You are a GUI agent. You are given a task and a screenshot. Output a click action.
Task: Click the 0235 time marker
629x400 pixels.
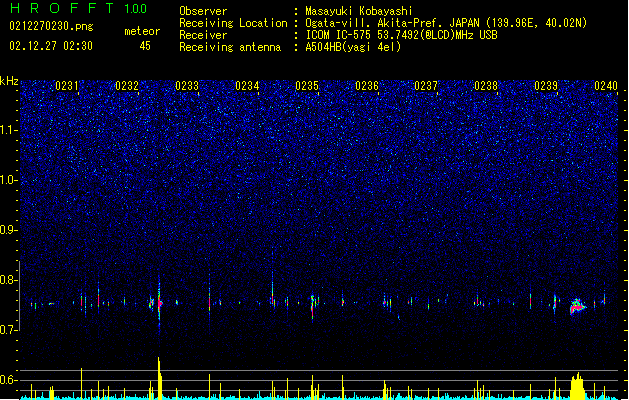(307, 86)
